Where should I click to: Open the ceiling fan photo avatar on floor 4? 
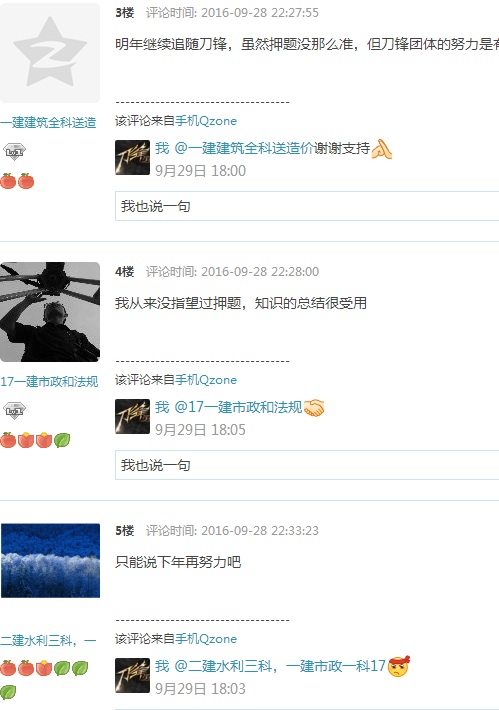tap(50, 312)
